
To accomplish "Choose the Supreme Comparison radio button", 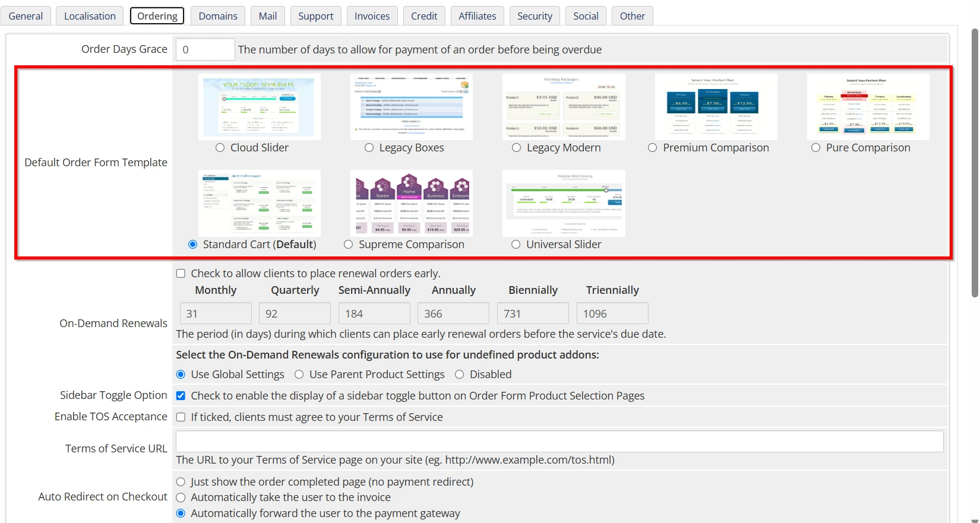I will coord(349,245).
